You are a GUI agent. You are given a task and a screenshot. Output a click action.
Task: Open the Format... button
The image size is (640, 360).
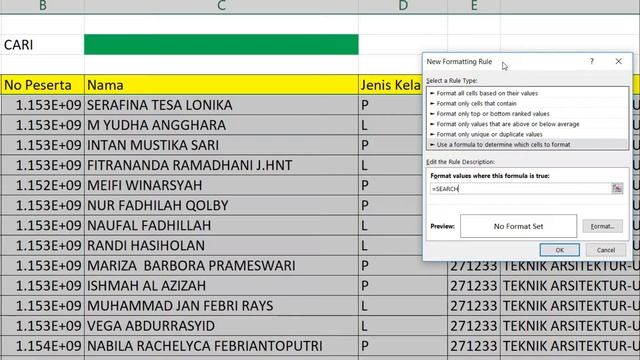click(x=602, y=226)
